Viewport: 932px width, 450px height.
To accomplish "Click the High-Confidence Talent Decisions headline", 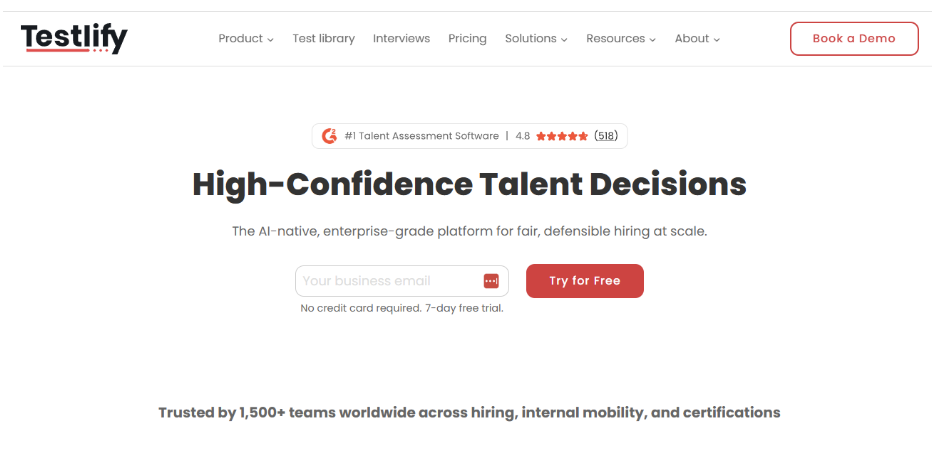I will pos(469,184).
